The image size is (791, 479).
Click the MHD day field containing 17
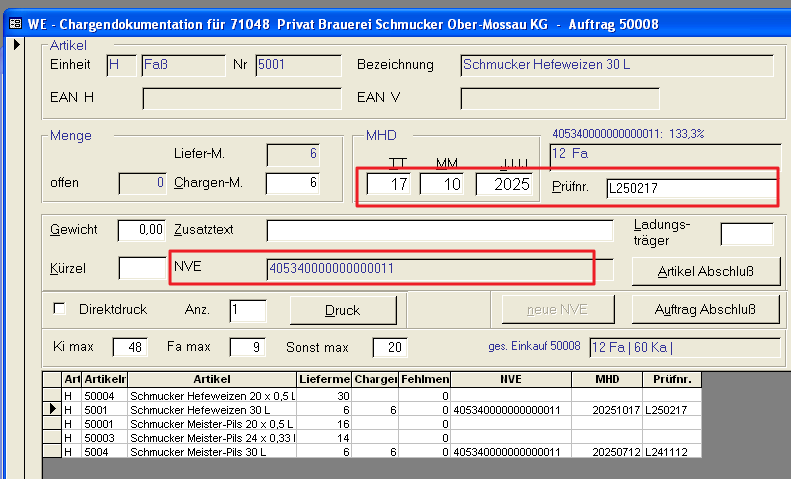pos(389,186)
